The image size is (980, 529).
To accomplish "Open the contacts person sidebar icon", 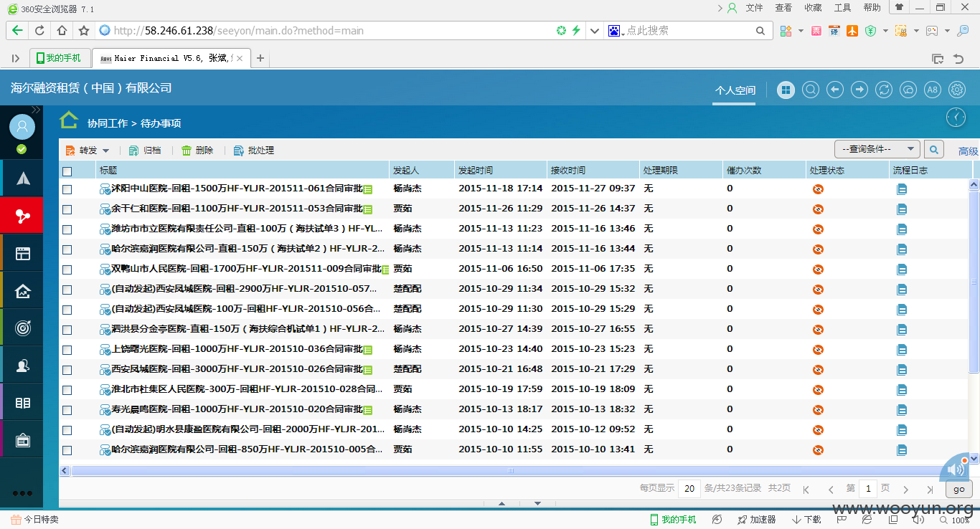I will (23, 365).
